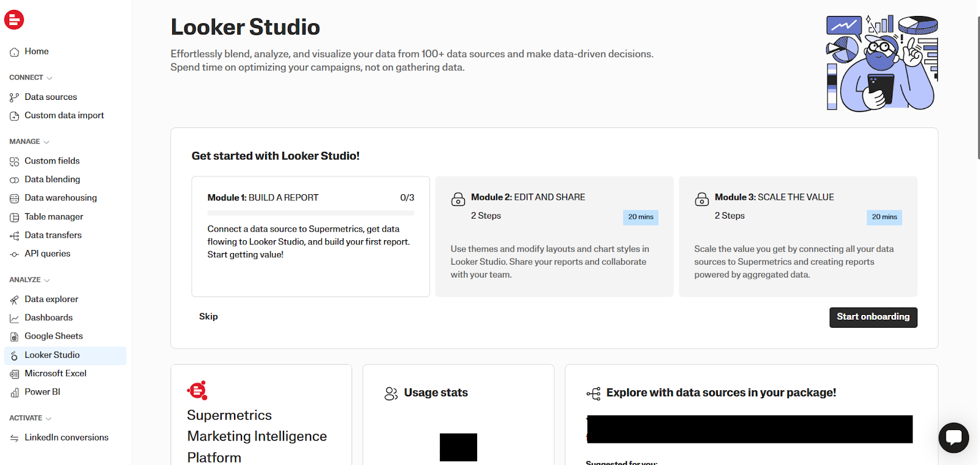Click the Custom data import icon
Viewport: 980px width, 465px height.
(x=14, y=116)
